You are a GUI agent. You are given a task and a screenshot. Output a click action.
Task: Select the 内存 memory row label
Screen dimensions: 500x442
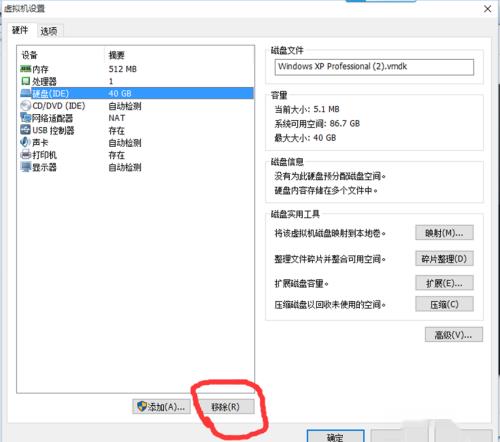coord(40,69)
